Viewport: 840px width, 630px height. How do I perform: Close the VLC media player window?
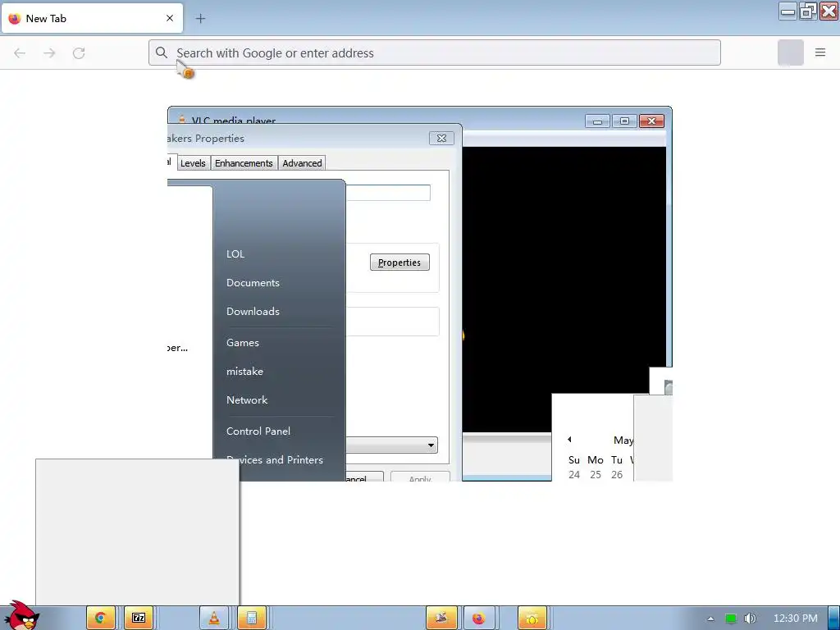click(x=652, y=121)
